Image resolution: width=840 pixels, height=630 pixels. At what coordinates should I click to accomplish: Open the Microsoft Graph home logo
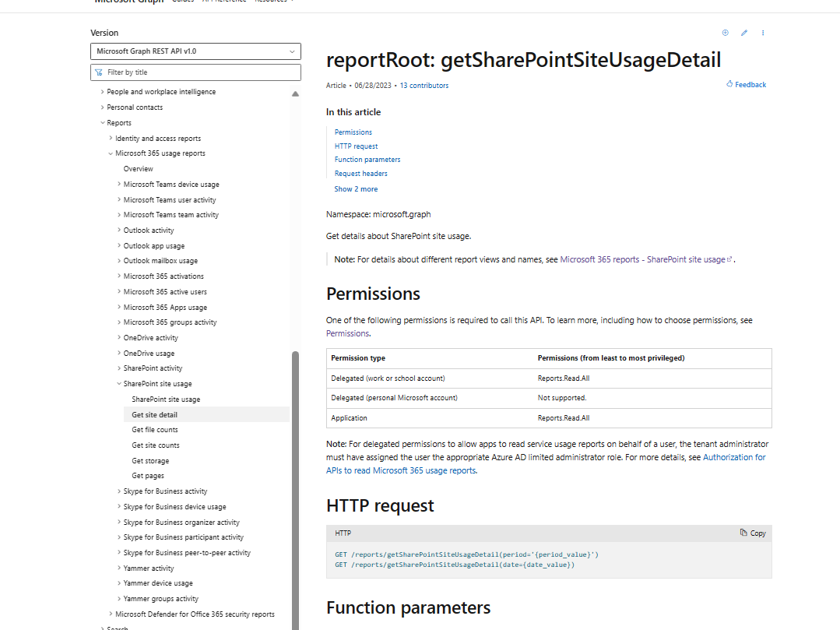click(127, 2)
